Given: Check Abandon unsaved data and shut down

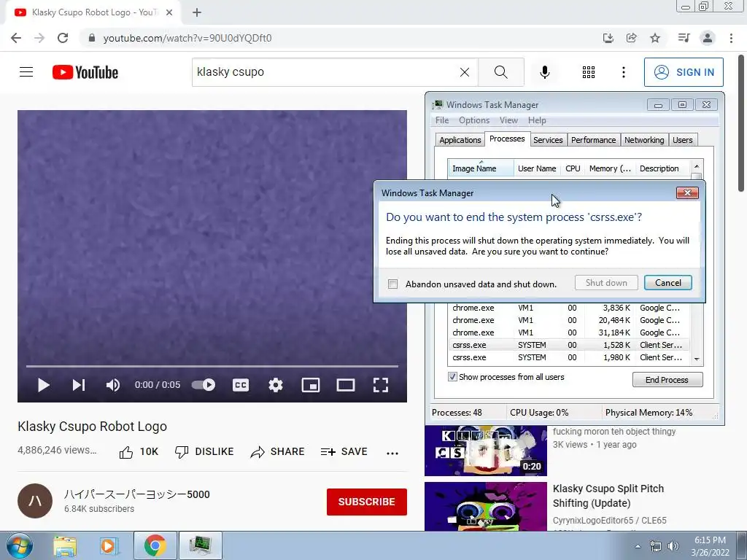Looking at the screenshot, I should [392, 284].
